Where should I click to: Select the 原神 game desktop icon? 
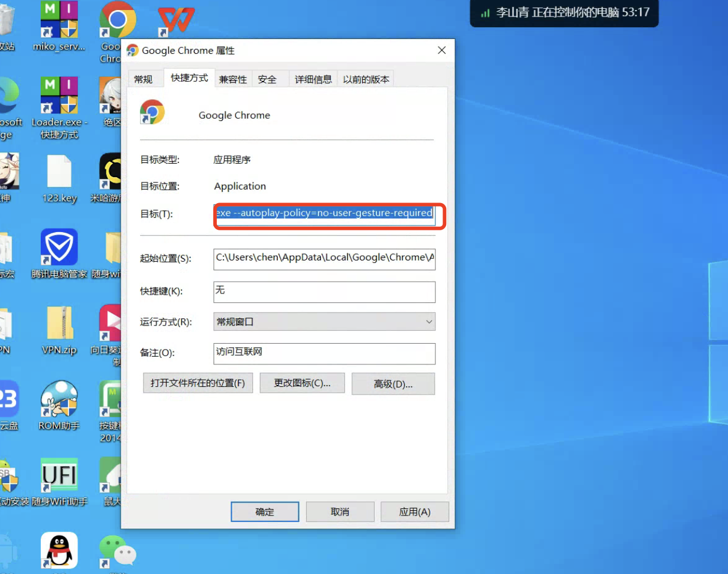pos(9,171)
